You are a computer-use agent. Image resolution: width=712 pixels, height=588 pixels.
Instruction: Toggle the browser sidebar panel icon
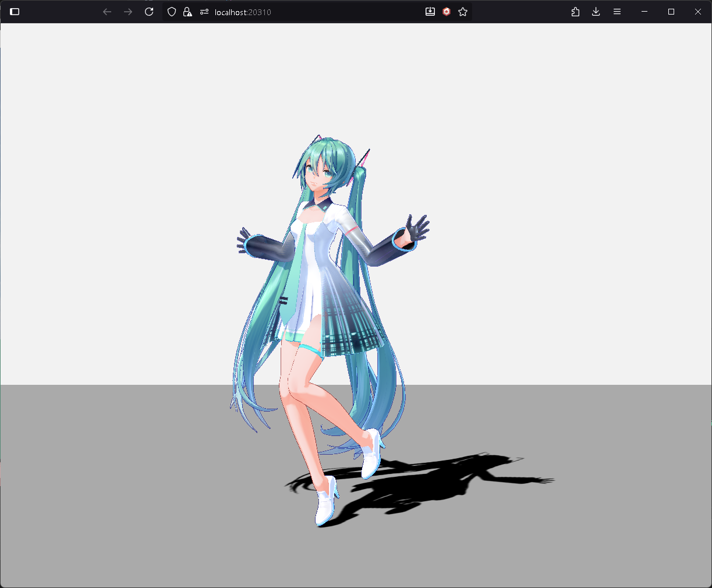point(15,12)
